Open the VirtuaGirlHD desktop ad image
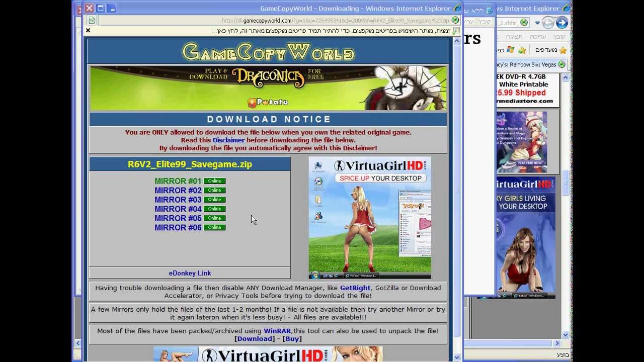The height and width of the screenshot is (362, 644). [370, 218]
